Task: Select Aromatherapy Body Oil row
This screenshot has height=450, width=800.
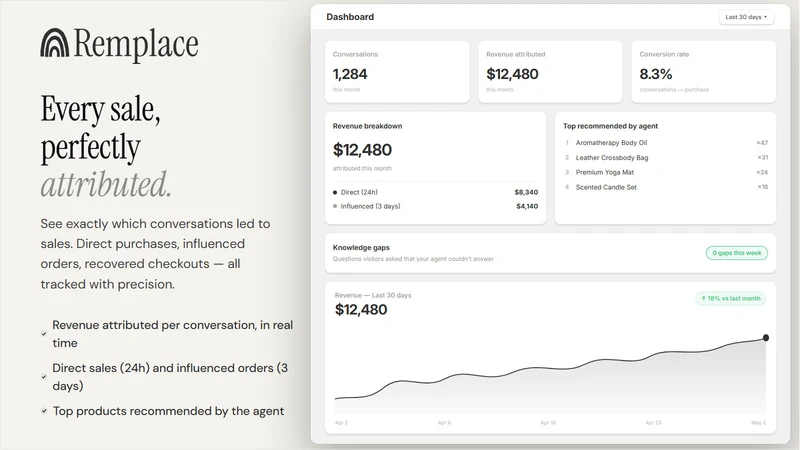Action: 666,143
